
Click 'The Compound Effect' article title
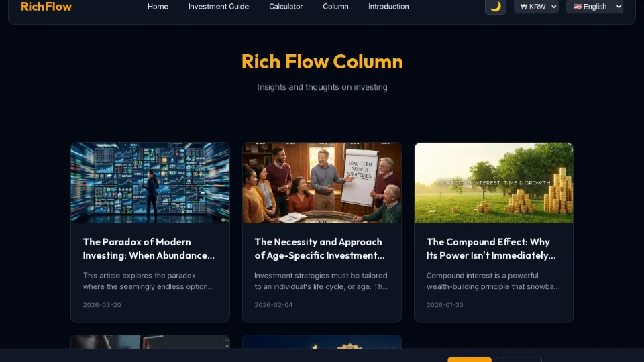[491, 249]
